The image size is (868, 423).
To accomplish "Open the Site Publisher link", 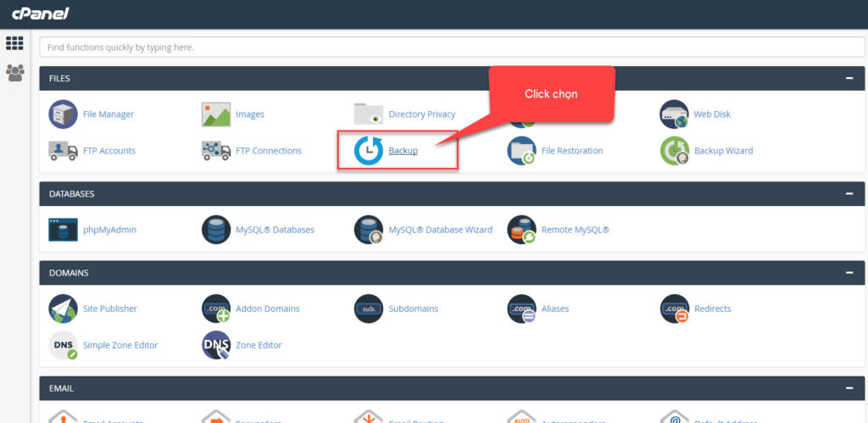I will pos(110,309).
